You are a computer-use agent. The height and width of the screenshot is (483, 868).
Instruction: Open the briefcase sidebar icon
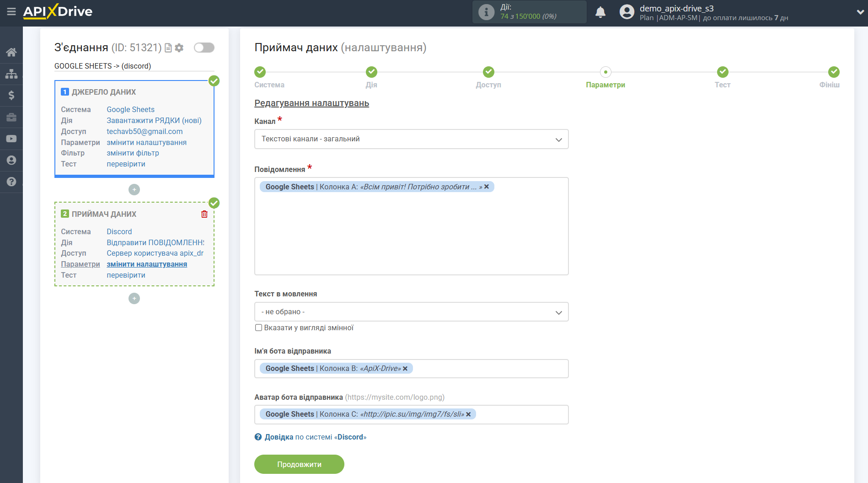[11, 117]
